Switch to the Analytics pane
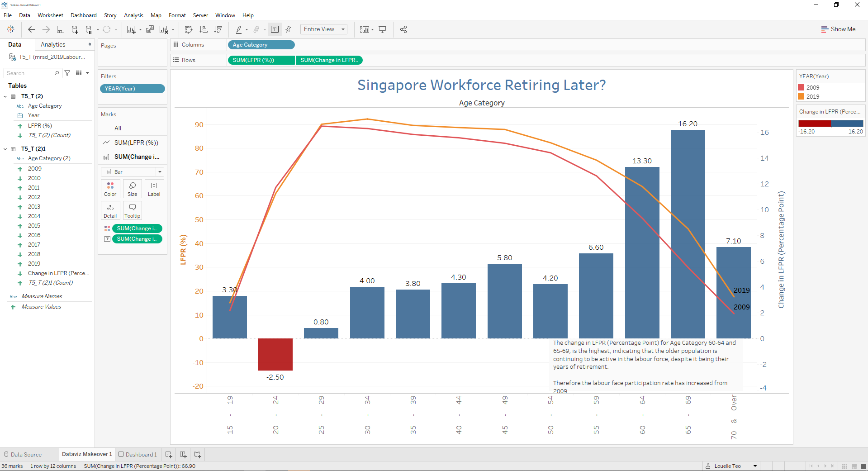The height and width of the screenshot is (471, 868). pos(53,44)
